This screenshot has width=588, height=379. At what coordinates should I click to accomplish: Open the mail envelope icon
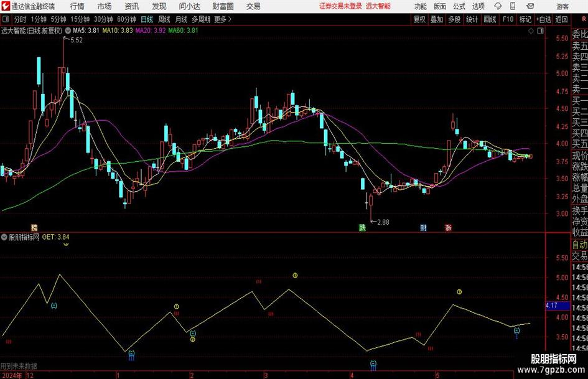pos(530,6)
